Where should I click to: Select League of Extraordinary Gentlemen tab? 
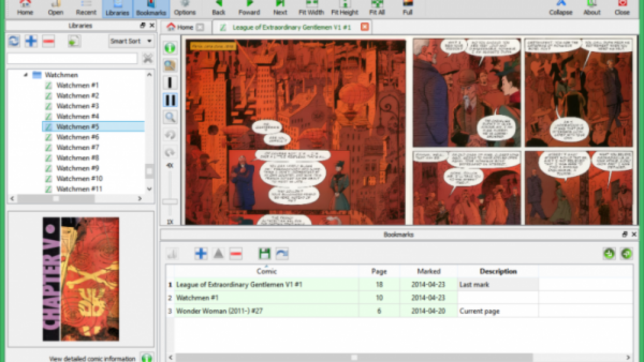pos(291,27)
